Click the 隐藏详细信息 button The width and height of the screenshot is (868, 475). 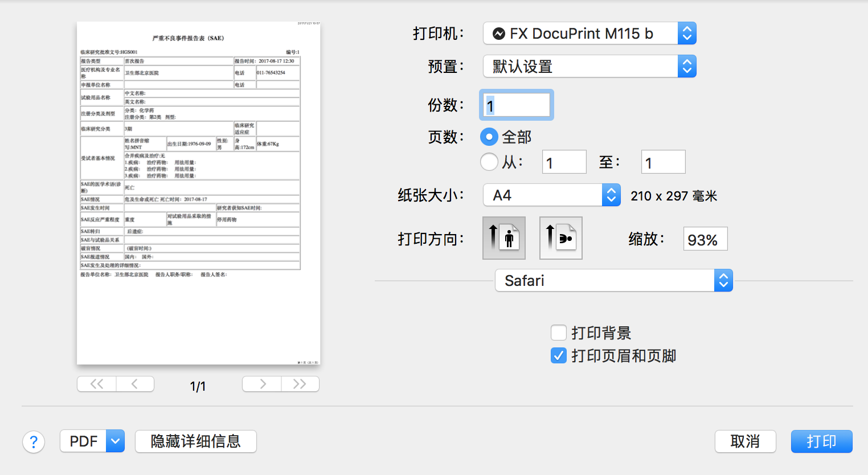195,441
